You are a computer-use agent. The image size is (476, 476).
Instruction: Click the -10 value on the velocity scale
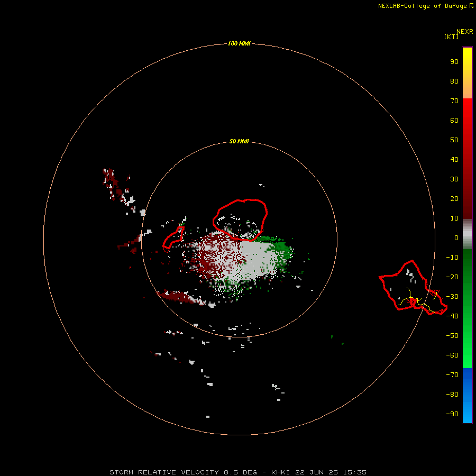(452, 258)
